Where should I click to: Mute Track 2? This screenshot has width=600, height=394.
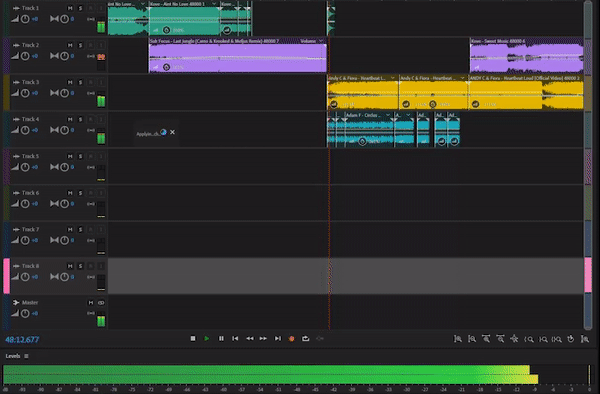tap(70, 45)
